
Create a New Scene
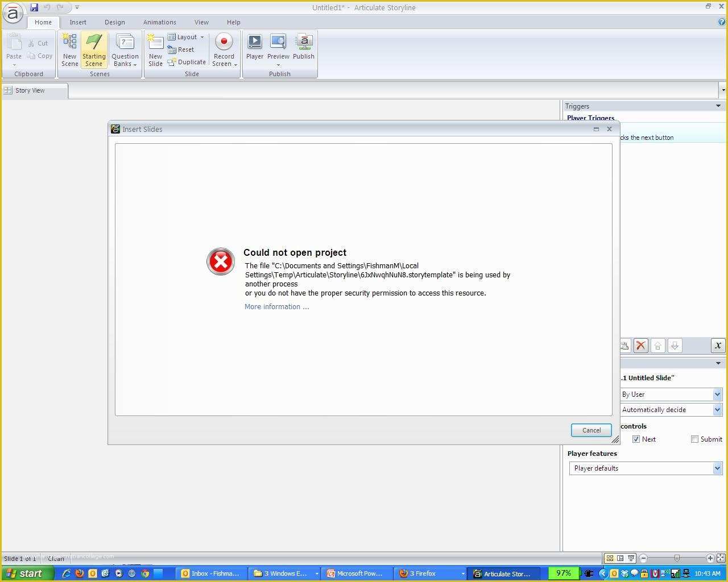coord(70,50)
